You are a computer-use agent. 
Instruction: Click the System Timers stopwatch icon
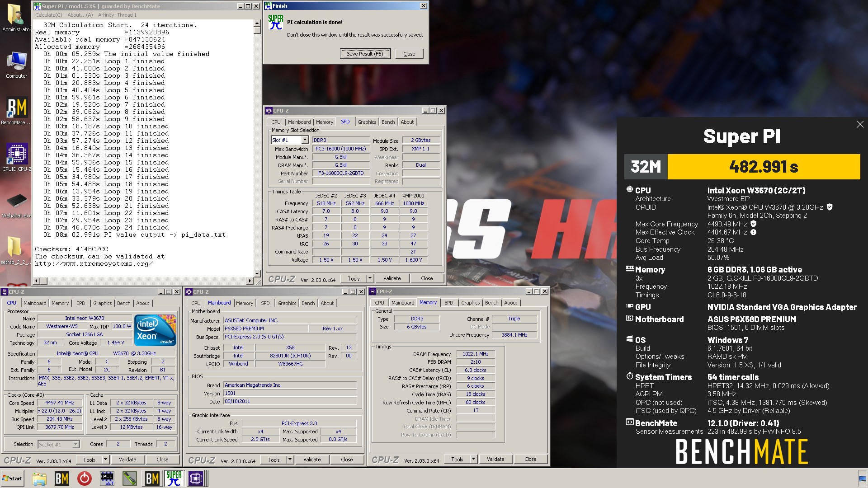coord(629,376)
